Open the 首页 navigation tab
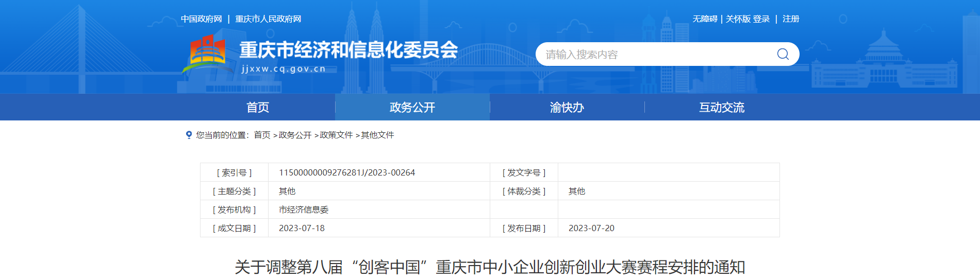This screenshot has height=280, width=980. pos(258,107)
